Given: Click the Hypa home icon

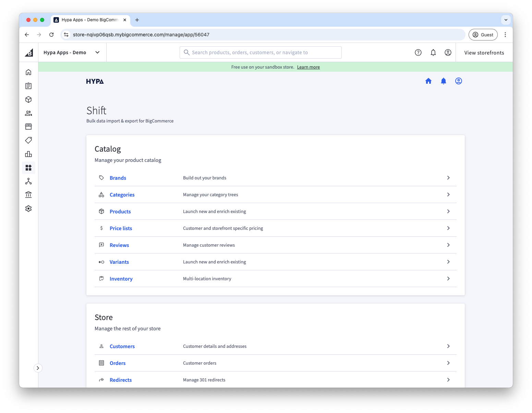Looking at the screenshot, I should pyautogui.click(x=428, y=81).
